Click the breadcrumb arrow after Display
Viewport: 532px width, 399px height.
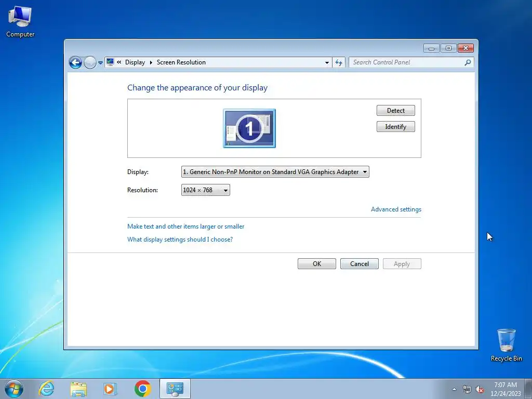click(151, 62)
